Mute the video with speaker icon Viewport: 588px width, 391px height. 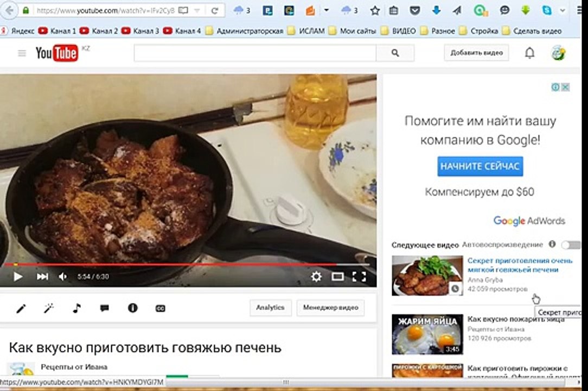(62, 277)
